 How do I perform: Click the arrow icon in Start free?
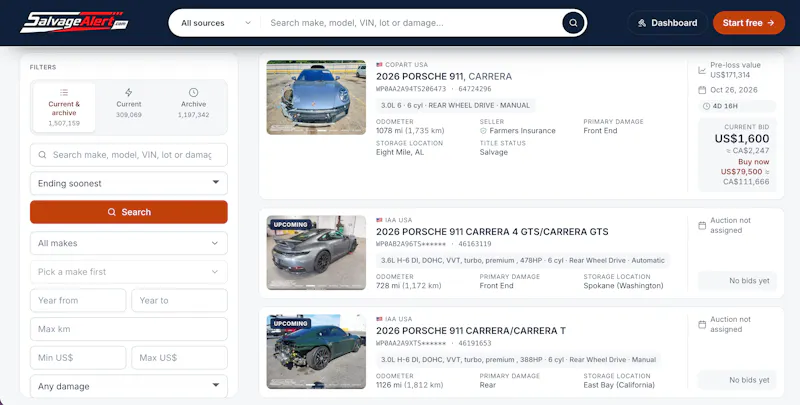(770, 23)
